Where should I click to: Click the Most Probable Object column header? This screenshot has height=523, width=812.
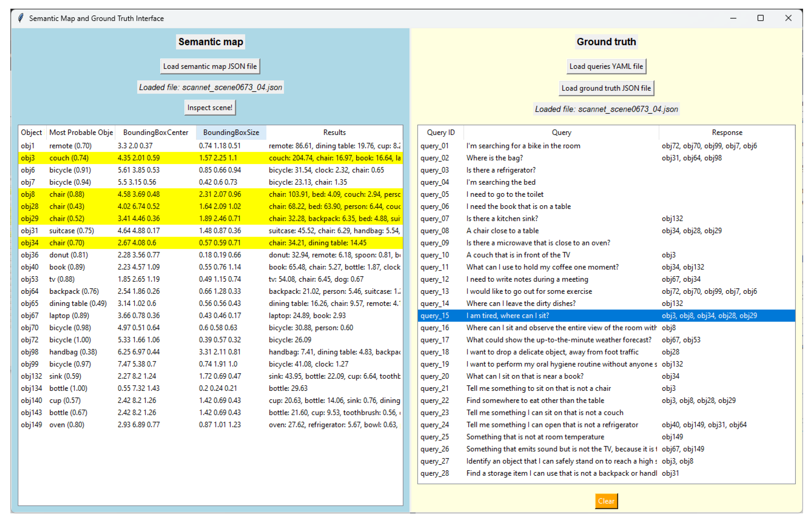[81, 132]
